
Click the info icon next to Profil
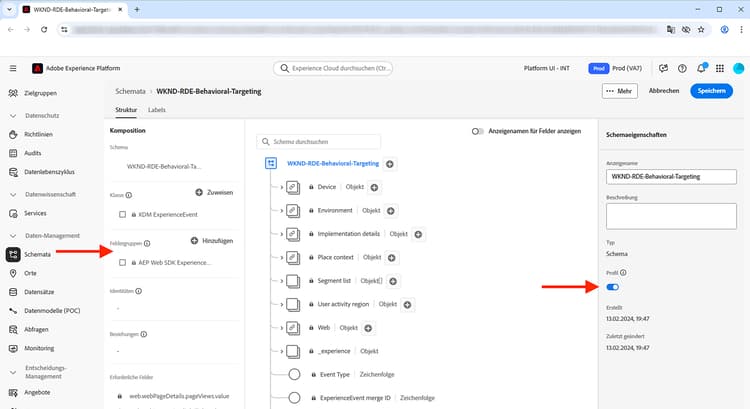click(x=623, y=273)
